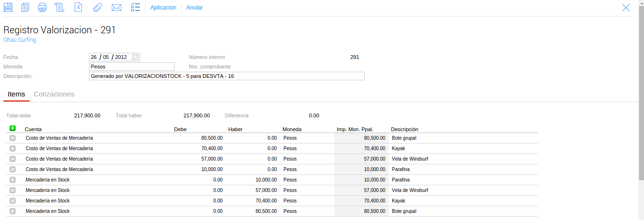Delete the Bote grupal cost row
The image size is (644, 220).
[x=12, y=138]
